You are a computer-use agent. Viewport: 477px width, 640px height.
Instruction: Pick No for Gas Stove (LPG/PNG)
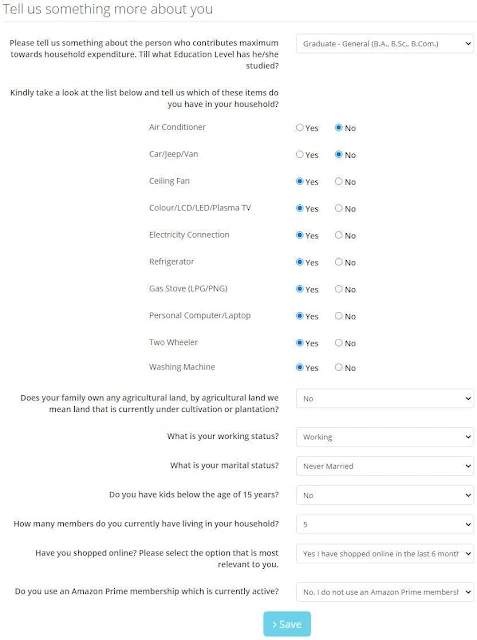point(339,289)
